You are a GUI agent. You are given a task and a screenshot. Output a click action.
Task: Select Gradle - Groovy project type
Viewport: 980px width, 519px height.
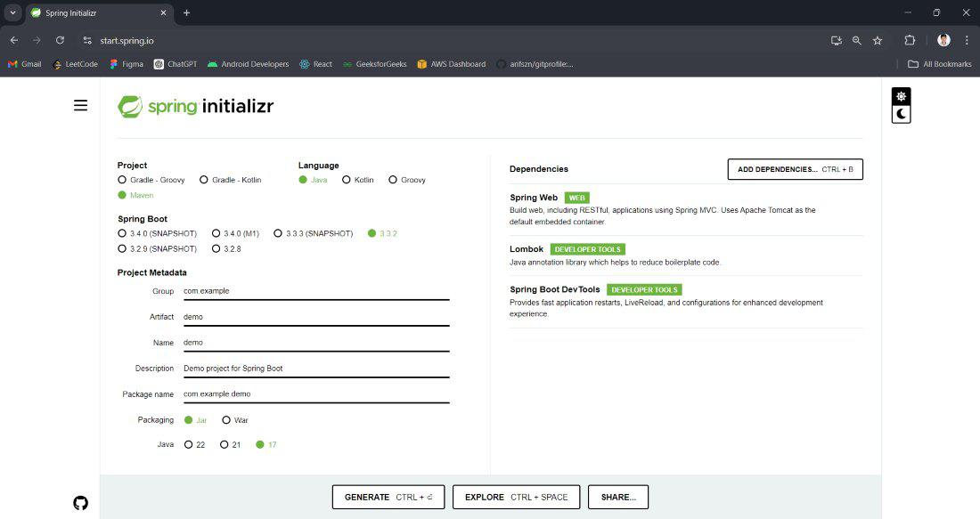coord(151,180)
